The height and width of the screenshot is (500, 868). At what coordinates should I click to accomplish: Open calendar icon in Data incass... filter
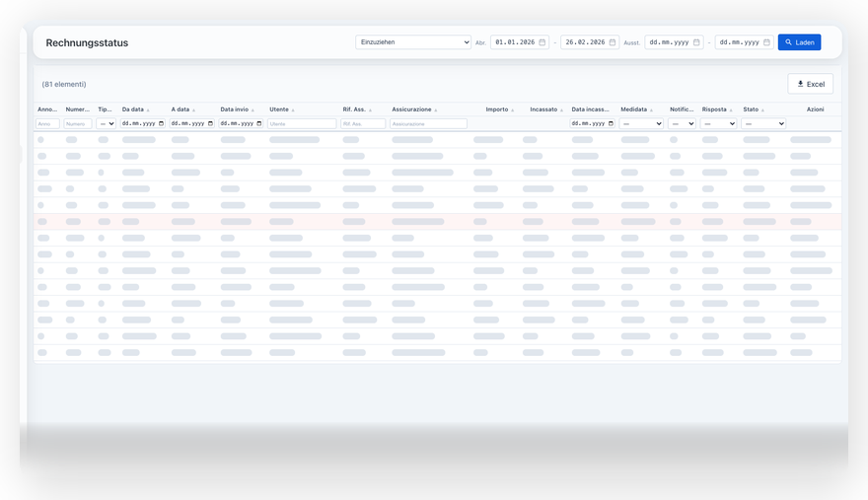(x=612, y=123)
